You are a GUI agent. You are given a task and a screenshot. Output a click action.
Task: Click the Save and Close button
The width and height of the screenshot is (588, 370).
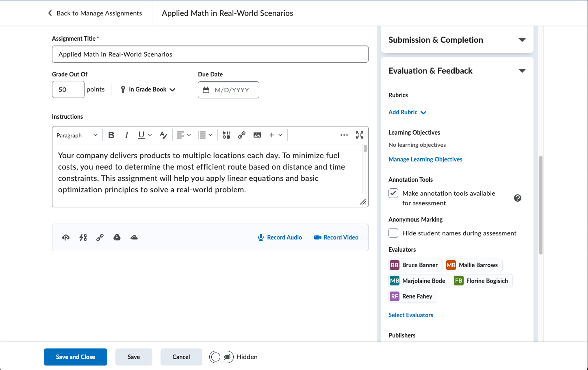[x=76, y=357]
